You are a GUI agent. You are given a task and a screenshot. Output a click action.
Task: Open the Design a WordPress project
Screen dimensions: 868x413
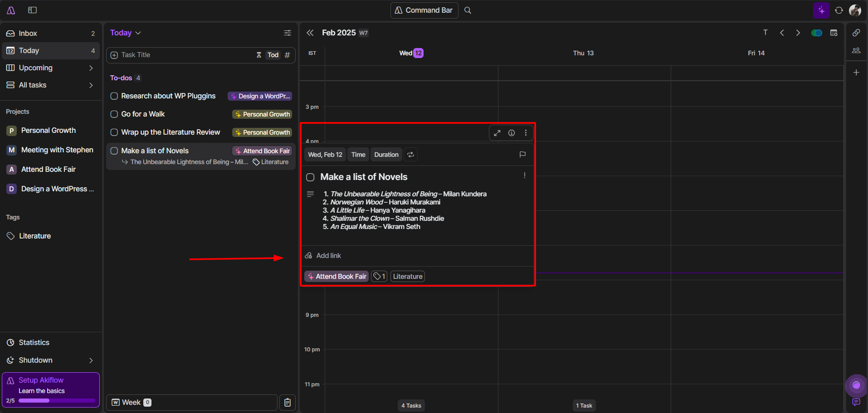(51, 189)
